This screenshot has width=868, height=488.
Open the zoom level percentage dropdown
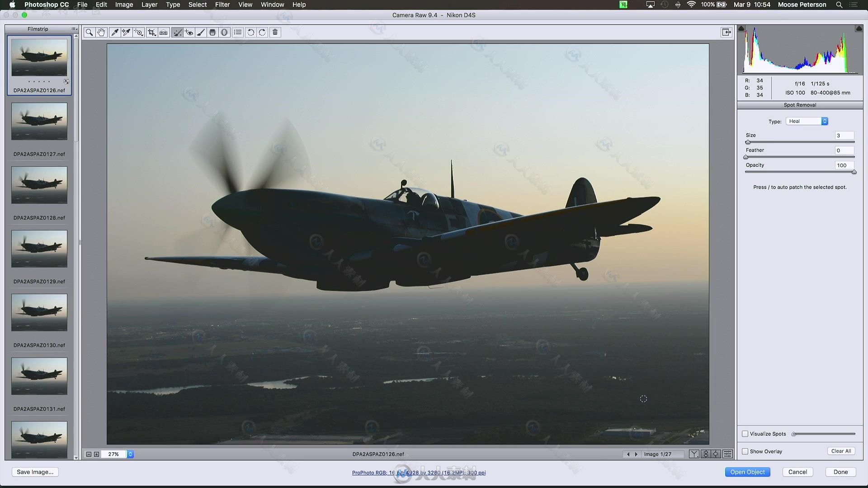pos(130,454)
